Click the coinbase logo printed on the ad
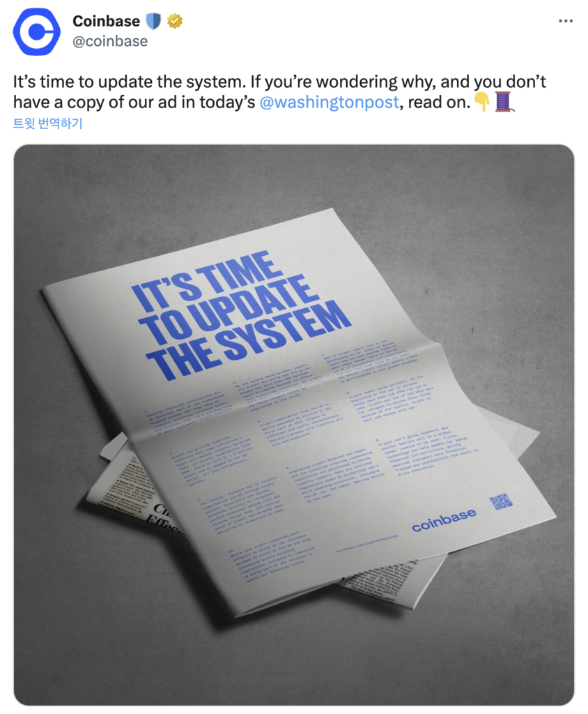 [444, 520]
